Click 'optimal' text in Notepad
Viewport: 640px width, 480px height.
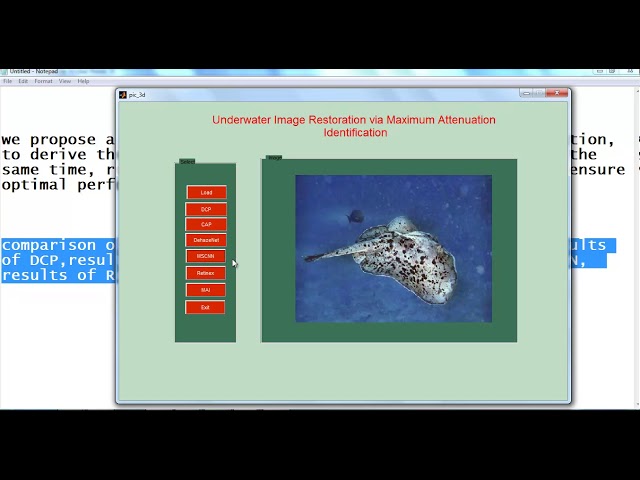pyautogui.click(x=34, y=185)
